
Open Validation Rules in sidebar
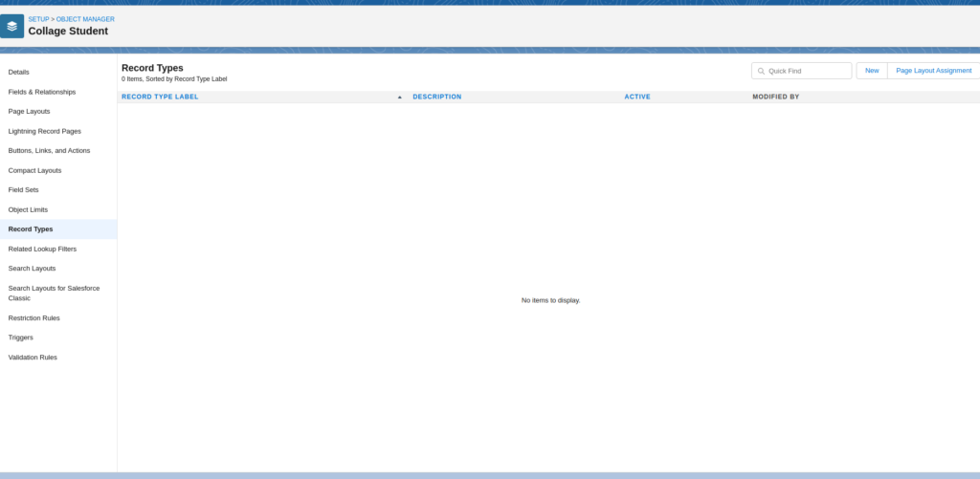point(33,357)
